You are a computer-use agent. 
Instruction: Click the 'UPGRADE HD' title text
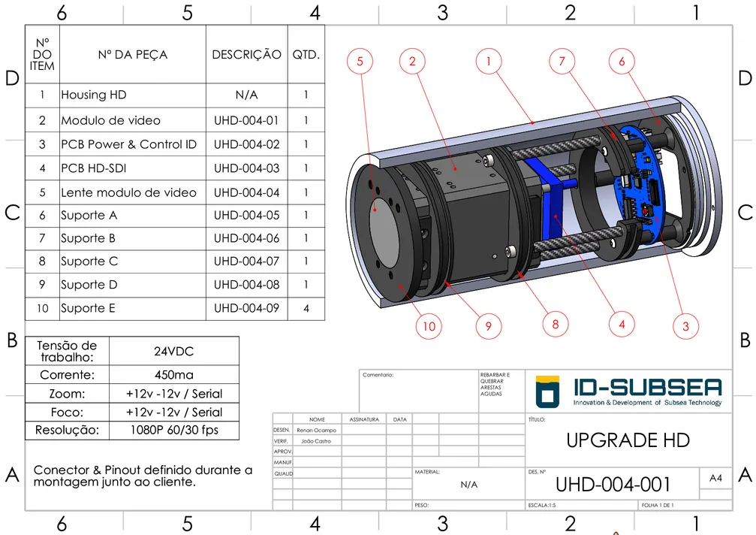coord(628,440)
